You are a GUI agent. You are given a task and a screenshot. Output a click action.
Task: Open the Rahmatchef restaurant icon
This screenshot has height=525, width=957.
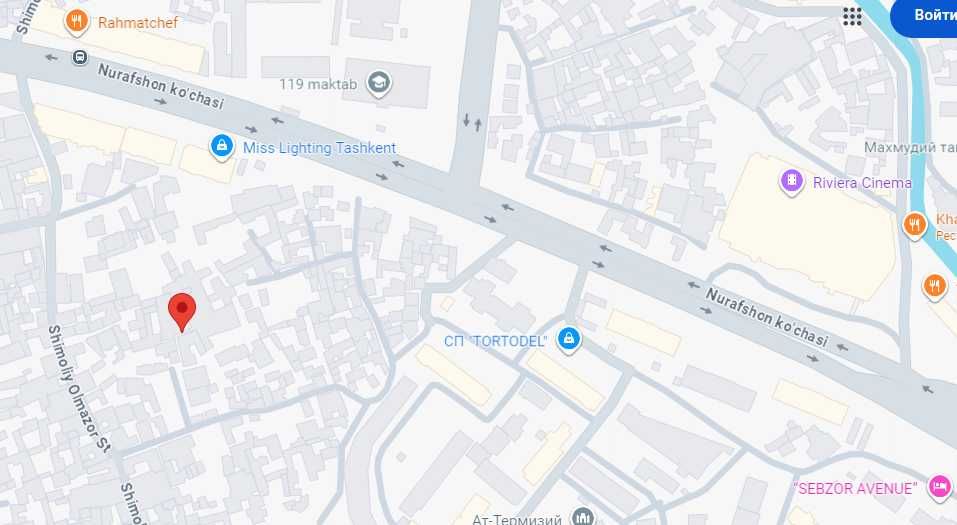pos(76,23)
